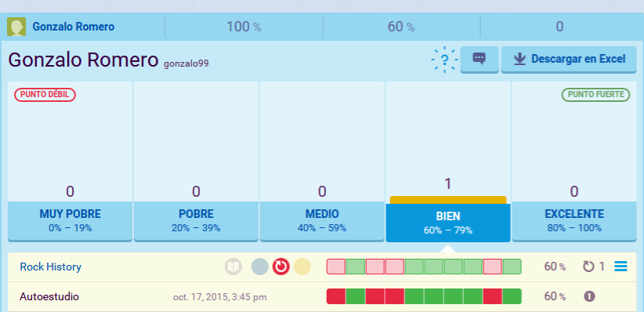The height and width of the screenshot is (312, 644).
Task: Click the 60 % score in Autoestudio row
Action: 555,296
